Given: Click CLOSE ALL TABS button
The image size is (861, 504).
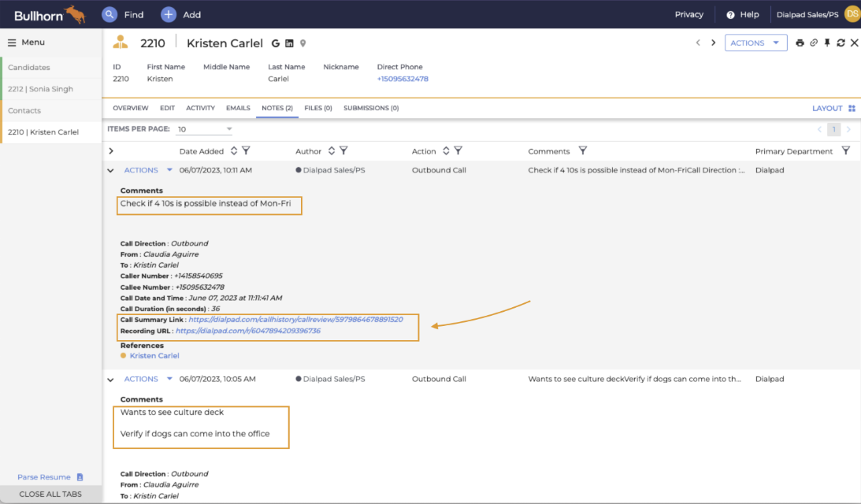Looking at the screenshot, I should tap(50, 494).
